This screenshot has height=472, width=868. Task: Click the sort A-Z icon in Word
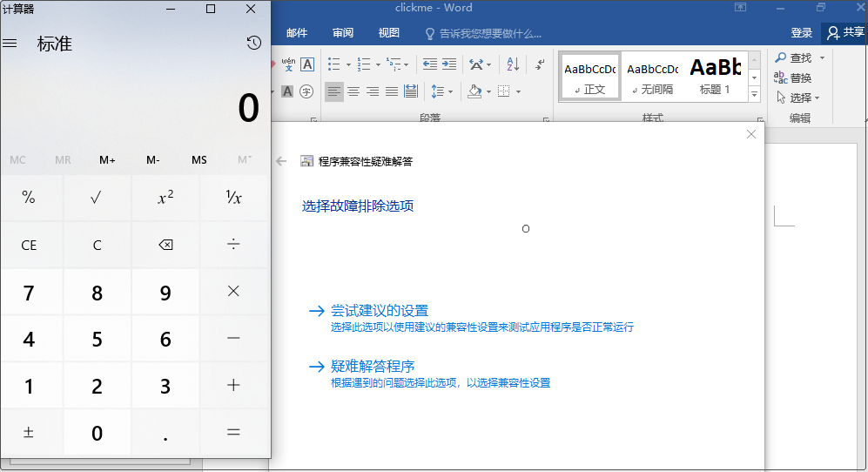click(x=513, y=64)
